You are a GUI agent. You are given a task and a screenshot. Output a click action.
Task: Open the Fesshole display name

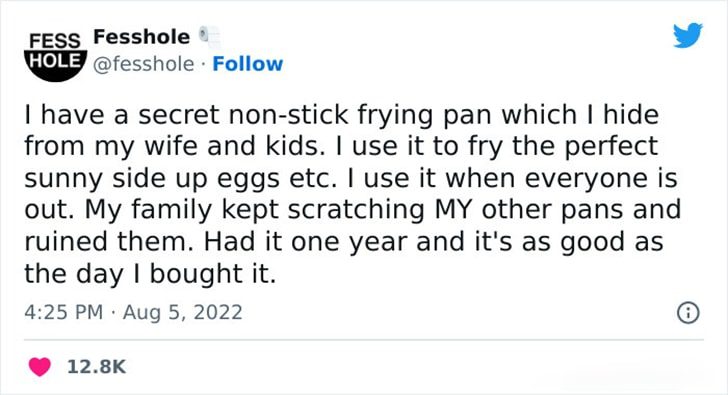click(x=142, y=37)
